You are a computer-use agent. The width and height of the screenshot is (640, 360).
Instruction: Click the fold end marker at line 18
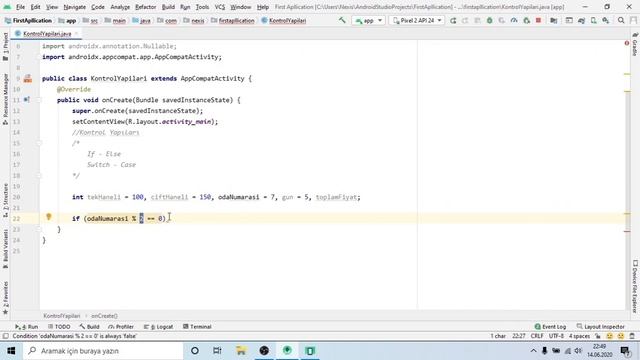point(40,176)
